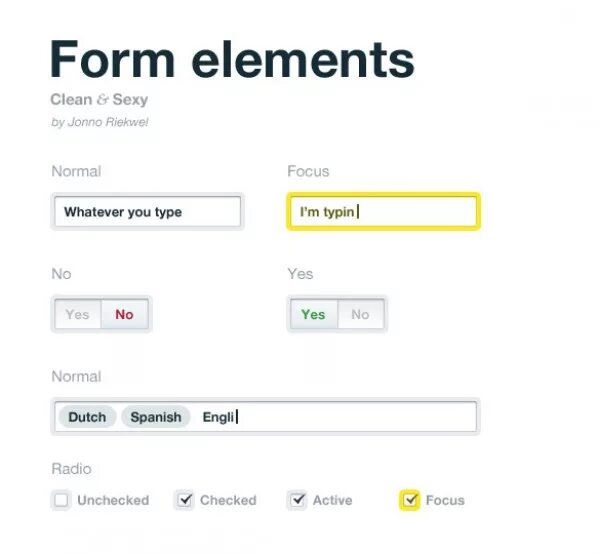Toggle the yellow-highlighted Focus checkbox
Screen dimensions: 600x554
[x=410, y=500]
